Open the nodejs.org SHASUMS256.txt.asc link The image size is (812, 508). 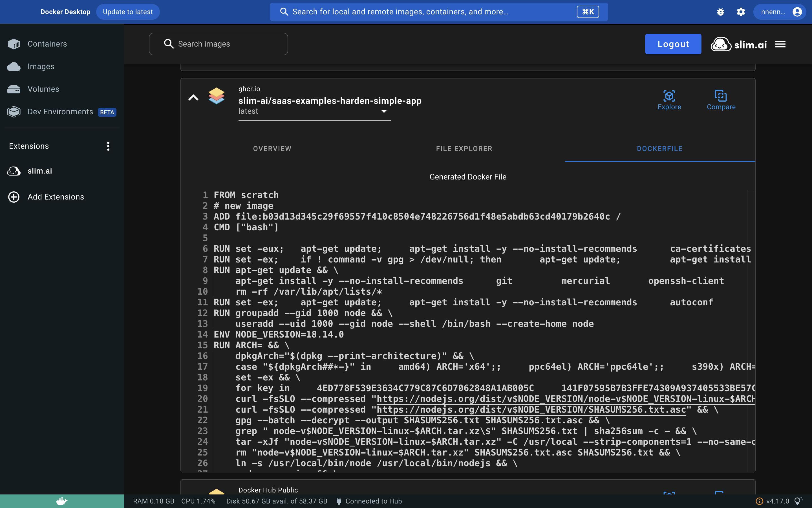click(x=531, y=410)
